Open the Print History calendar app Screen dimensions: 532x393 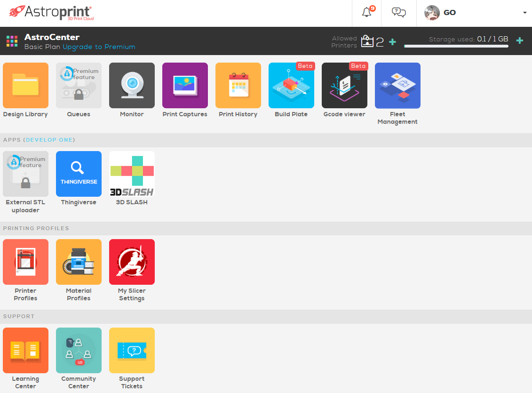(x=238, y=85)
